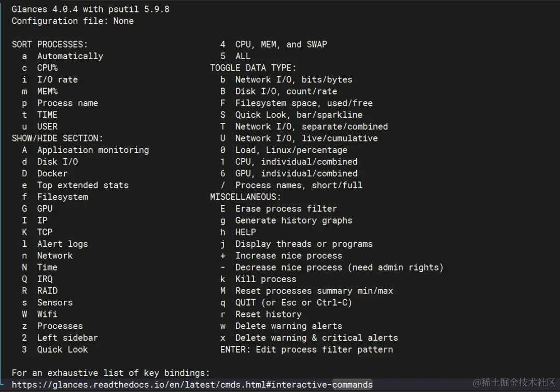Click 'Erase process filter' entry
The image size is (560, 392).
pyautogui.click(x=278, y=208)
